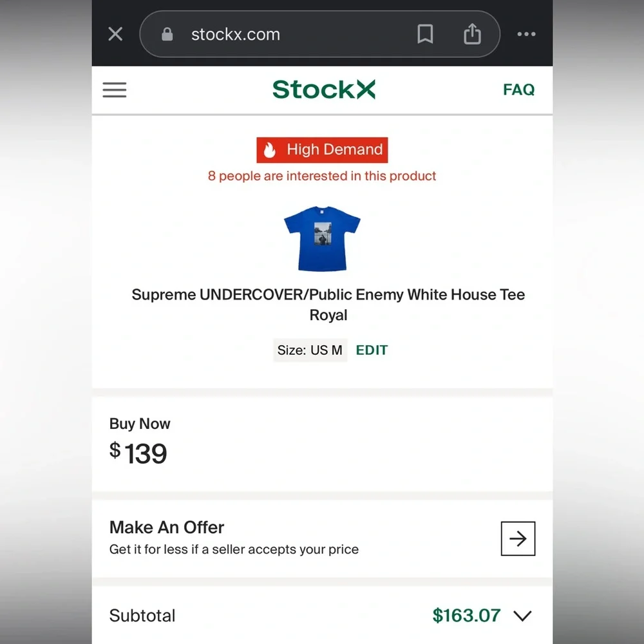The width and height of the screenshot is (644, 644).
Task: Tap the 8 people interested text
Action: click(x=322, y=176)
